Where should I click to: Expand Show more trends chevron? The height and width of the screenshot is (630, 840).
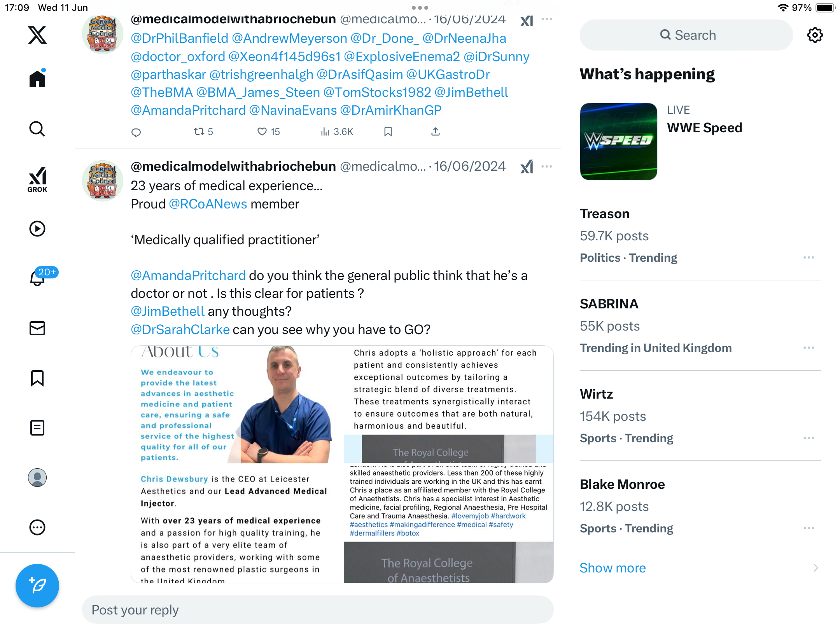[x=816, y=568]
